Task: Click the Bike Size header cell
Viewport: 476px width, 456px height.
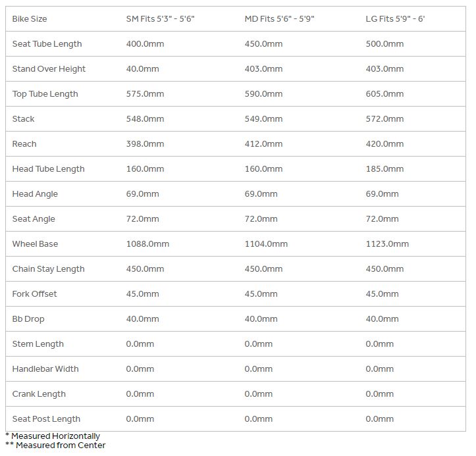Action: click(30, 19)
